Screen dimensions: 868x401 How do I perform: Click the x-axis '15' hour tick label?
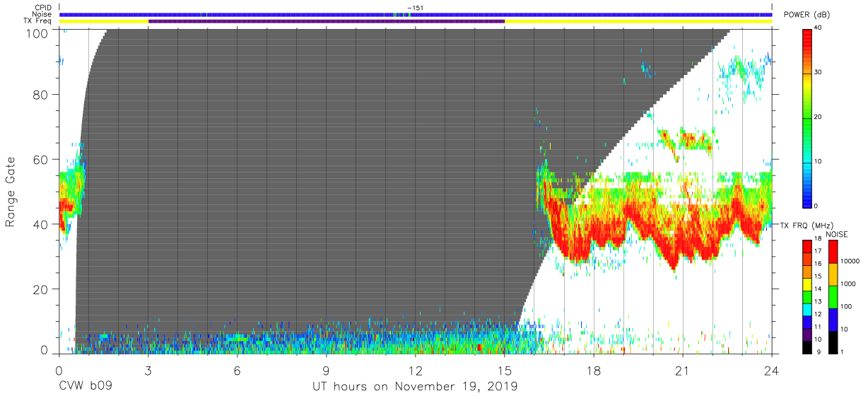coord(505,370)
